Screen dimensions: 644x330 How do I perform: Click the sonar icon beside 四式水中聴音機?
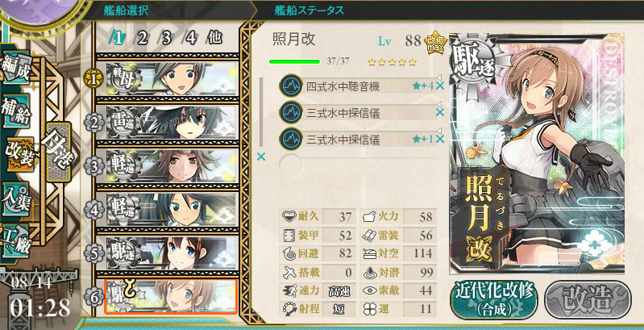(291, 86)
